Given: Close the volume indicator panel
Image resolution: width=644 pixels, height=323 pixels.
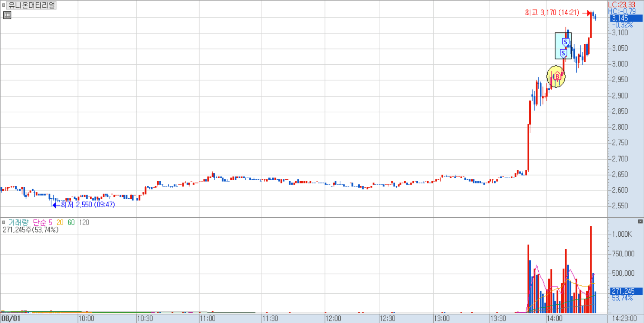Looking at the screenshot, I should point(640,221).
